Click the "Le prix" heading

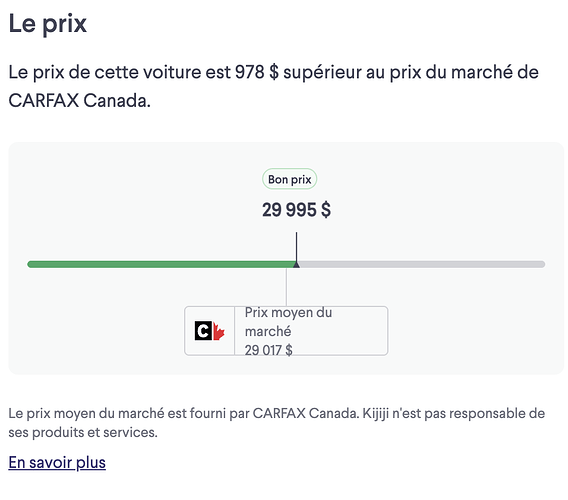click(47, 24)
